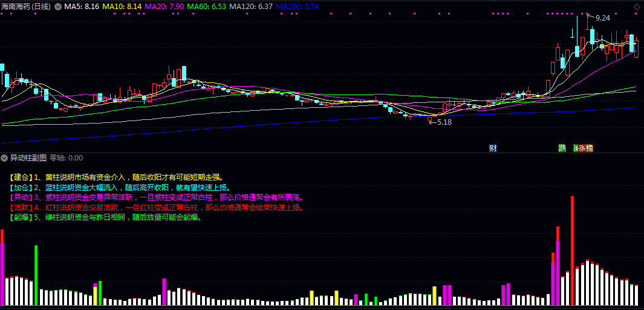Select the gray MA120: 6.37 label
This screenshot has height=310, width=644.
pos(251,7)
